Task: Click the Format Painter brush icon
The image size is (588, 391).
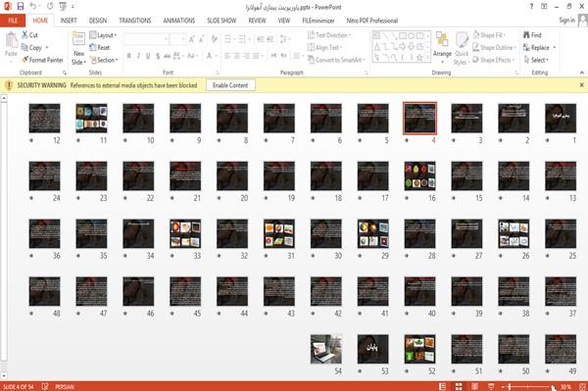Action: click(24, 60)
